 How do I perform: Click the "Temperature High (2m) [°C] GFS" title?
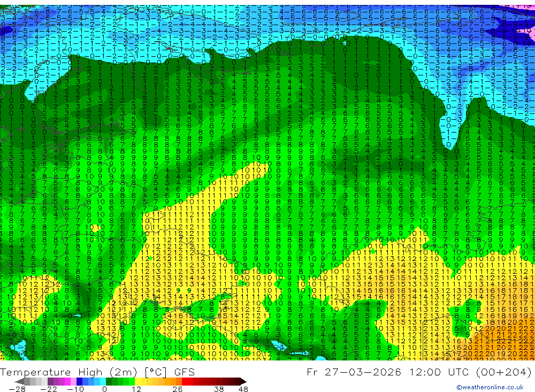pyautogui.click(x=97, y=372)
